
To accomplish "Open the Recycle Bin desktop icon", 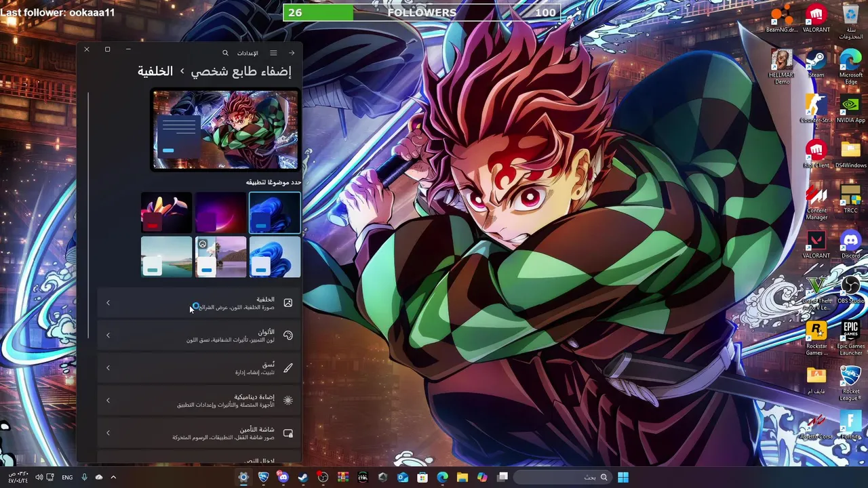I will click(x=850, y=22).
